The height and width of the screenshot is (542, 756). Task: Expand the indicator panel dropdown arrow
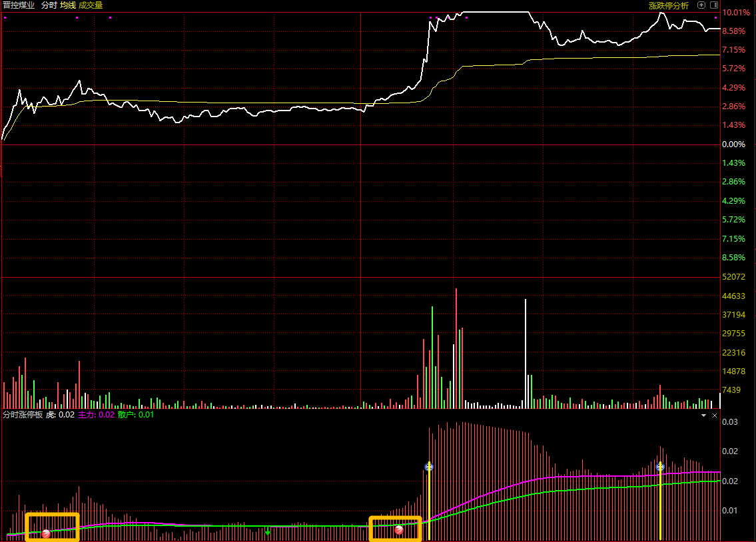point(703,415)
